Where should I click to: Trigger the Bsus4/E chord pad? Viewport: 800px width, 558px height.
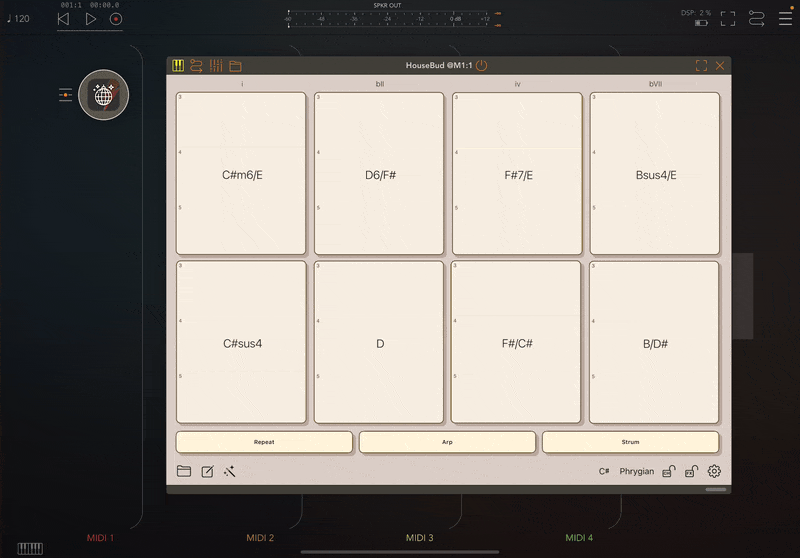[655, 173]
